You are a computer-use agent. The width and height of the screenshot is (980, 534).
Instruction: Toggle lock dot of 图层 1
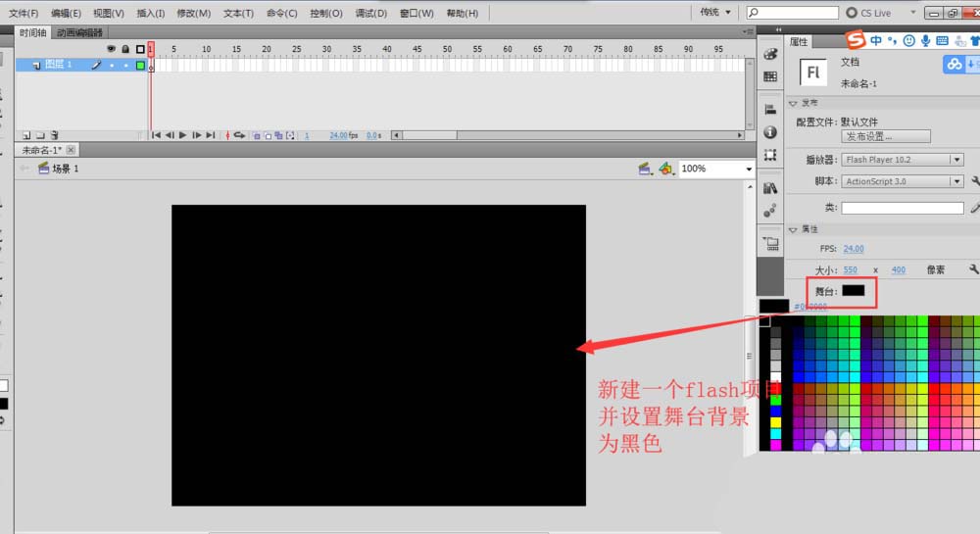[126, 65]
